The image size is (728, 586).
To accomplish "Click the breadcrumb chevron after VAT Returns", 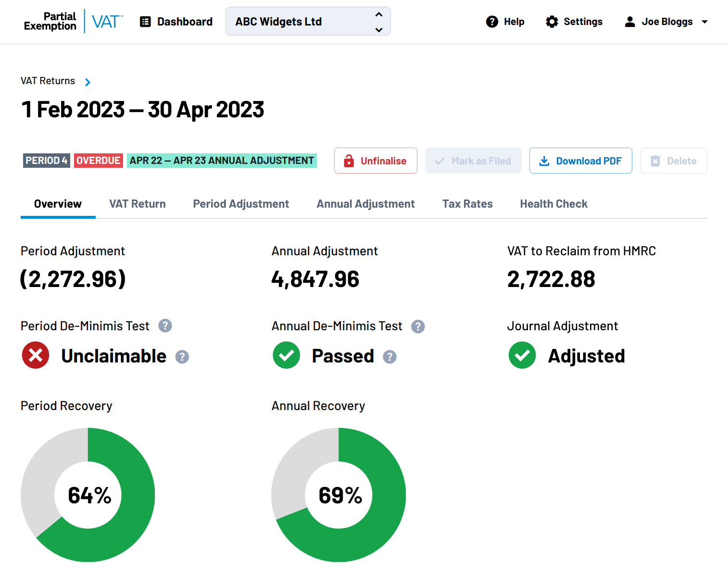I will pyautogui.click(x=88, y=82).
